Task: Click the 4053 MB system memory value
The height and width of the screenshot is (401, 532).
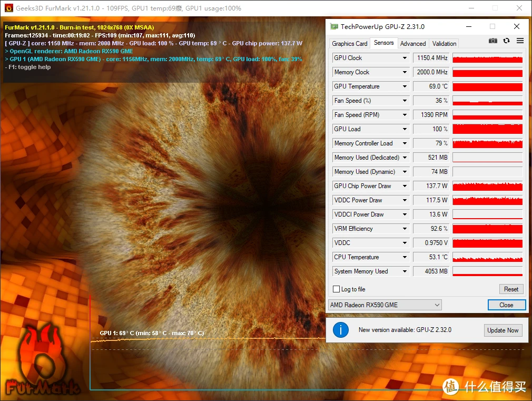Action: coord(431,271)
